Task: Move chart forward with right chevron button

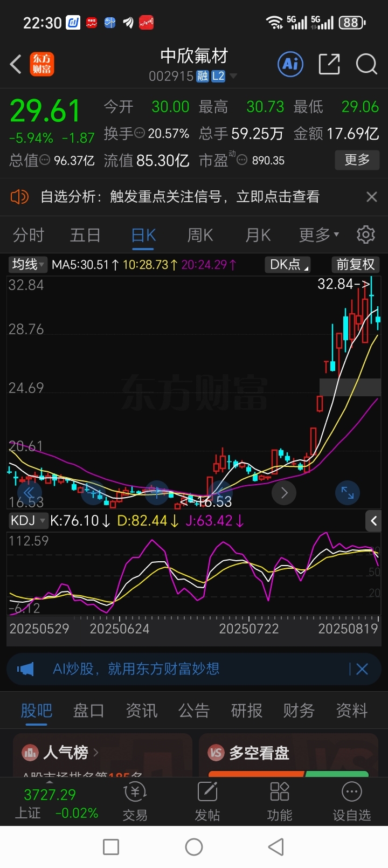Action: pyautogui.click(x=284, y=492)
